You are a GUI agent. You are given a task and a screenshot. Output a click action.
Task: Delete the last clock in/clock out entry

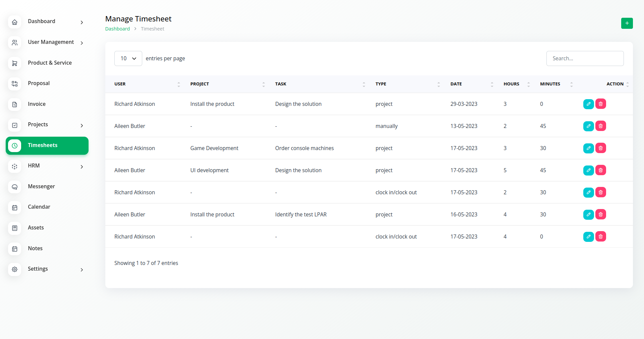coord(600,236)
